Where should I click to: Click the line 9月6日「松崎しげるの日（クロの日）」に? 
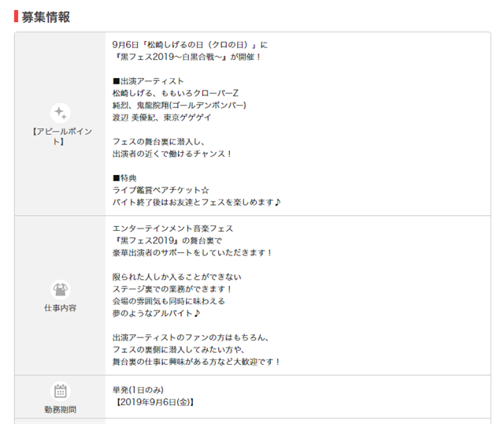coord(190,45)
